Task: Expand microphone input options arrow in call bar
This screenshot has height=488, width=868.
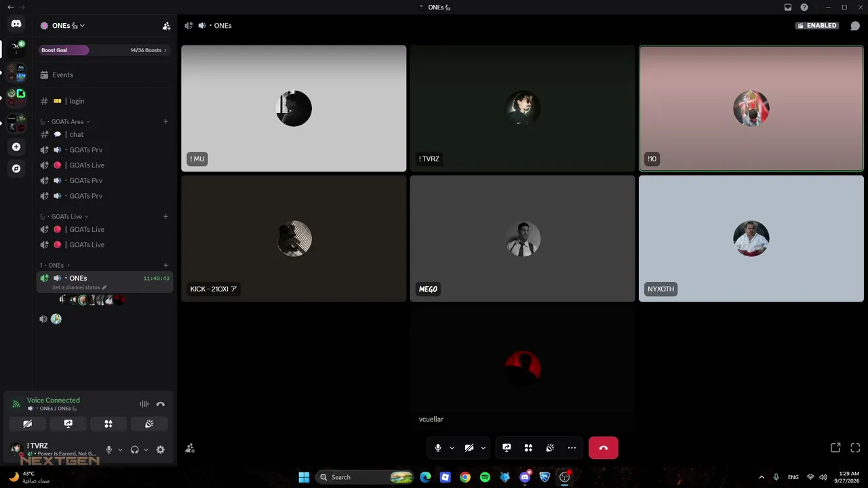Action: tap(452, 448)
